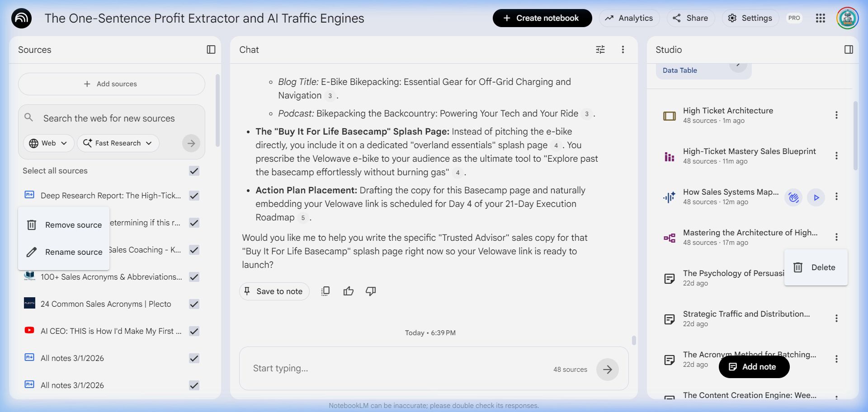The height and width of the screenshot is (412, 868).
Task: Collapse the Sources panel icon
Action: pyautogui.click(x=211, y=50)
